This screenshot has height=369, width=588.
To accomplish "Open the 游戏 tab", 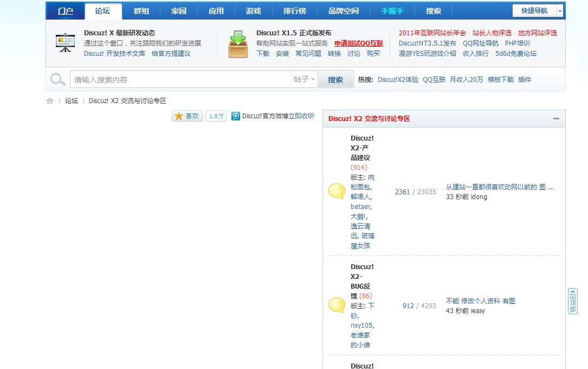I will (x=254, y=11).
